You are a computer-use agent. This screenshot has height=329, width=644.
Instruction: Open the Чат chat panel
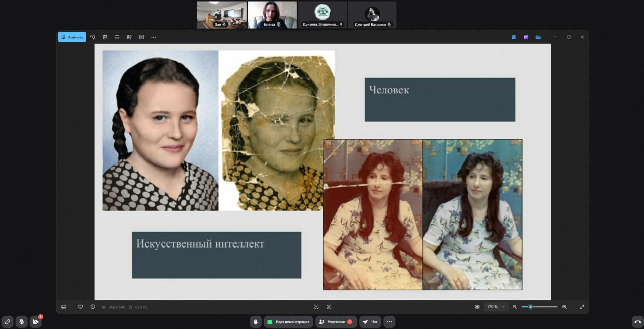click(370, 322)
